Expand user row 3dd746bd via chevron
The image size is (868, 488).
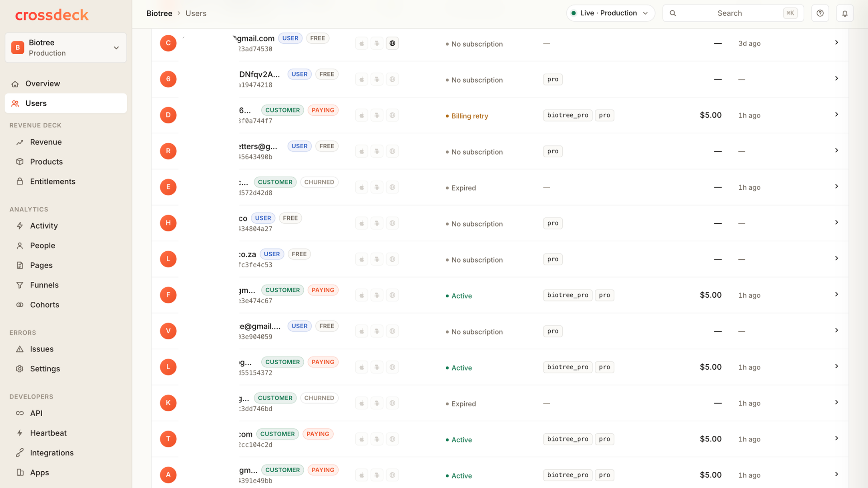[836, 402]
